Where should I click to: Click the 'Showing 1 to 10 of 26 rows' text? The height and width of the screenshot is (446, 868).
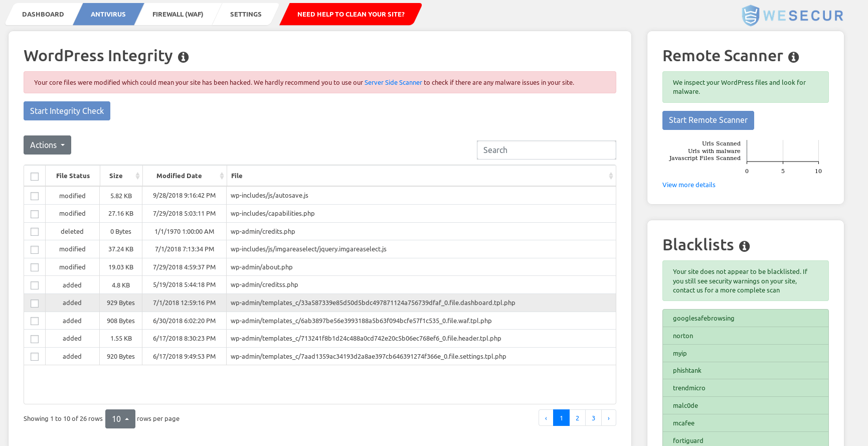(x=63, y=419)
